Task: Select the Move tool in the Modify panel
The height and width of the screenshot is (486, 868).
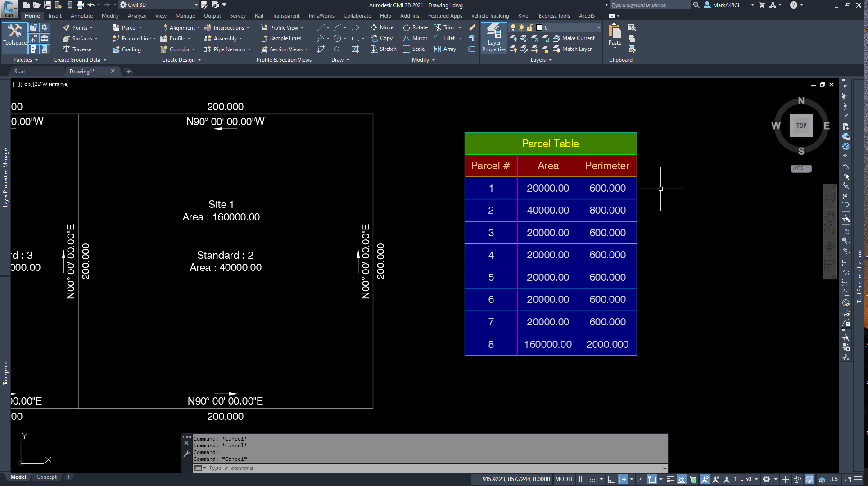Action: pyautogui.click(x=382, y=27)
